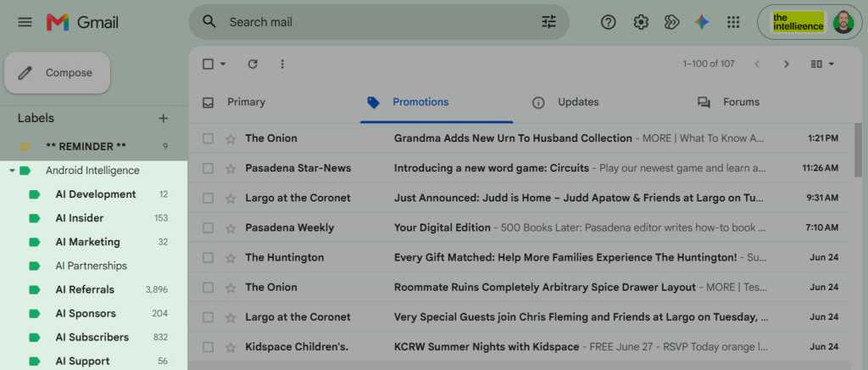Click the mail list vertical scrollbar
This screenshot has height=370, width=868.
(x=858, y=151)
